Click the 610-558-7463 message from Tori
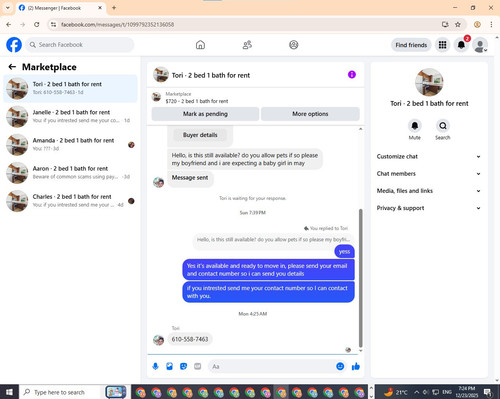This screenshot has width=500, height=399. (x=190, y=339)
